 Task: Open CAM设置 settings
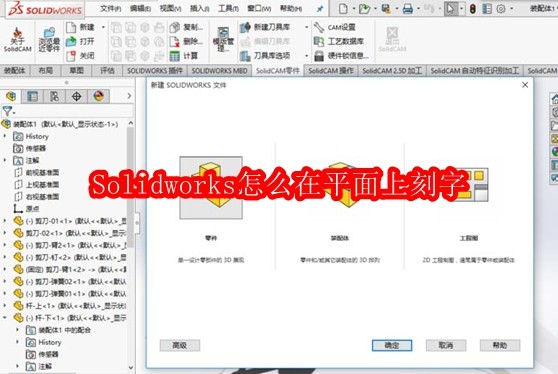tap(335, 27)
